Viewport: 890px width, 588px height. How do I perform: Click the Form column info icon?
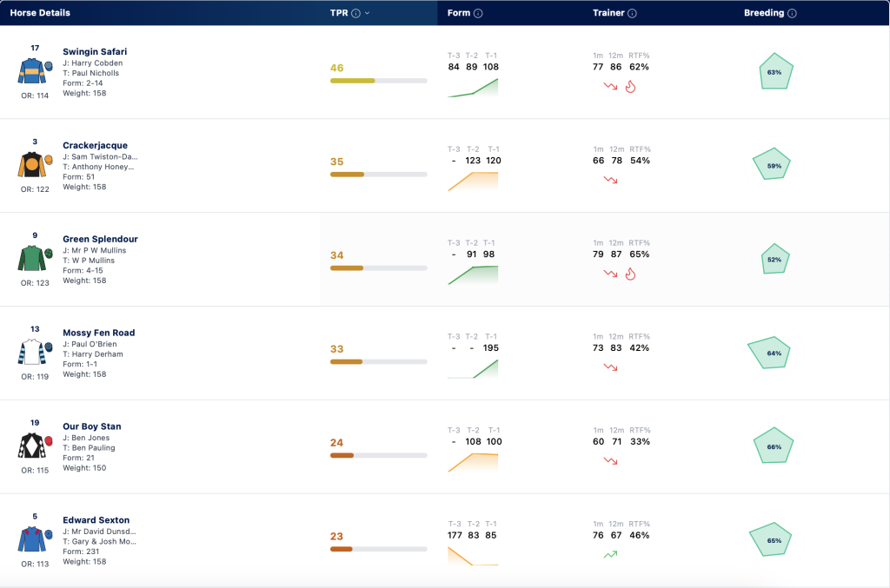(478, 13)
